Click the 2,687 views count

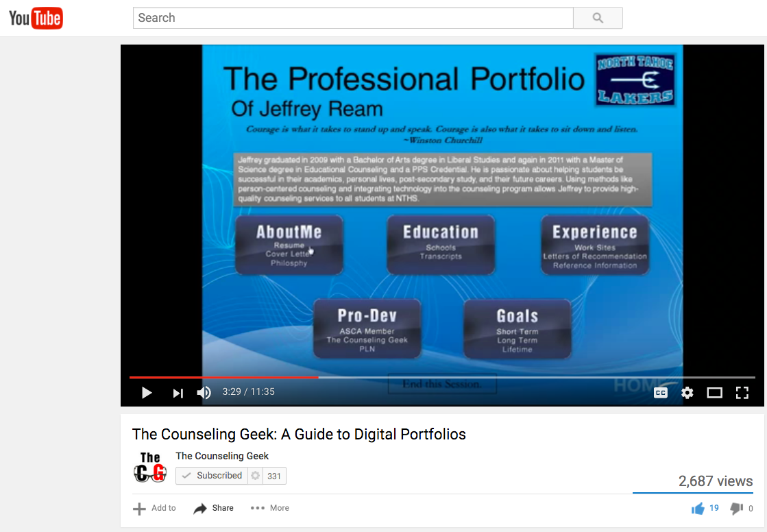pyautogui.click(x=715, y=481)
